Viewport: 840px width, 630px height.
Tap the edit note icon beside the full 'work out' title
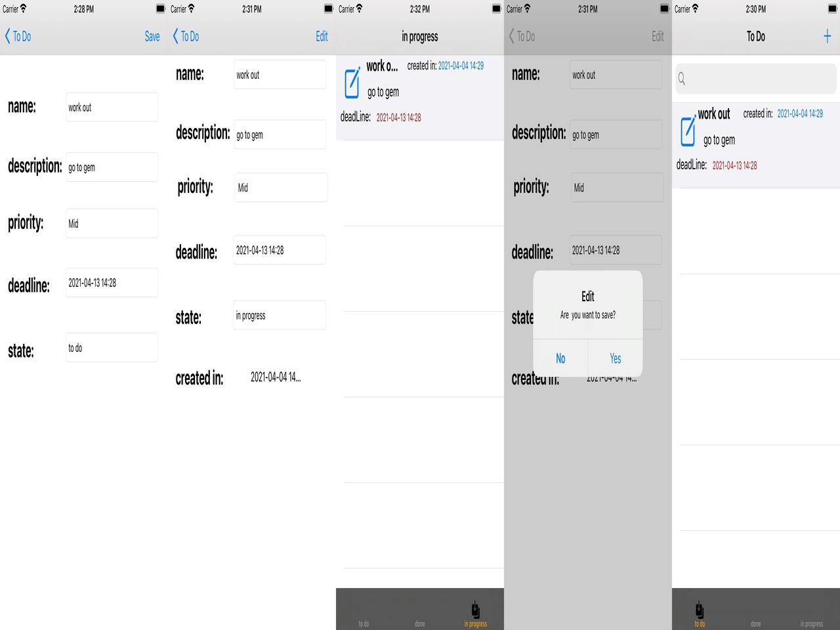[x=688, y=131]
